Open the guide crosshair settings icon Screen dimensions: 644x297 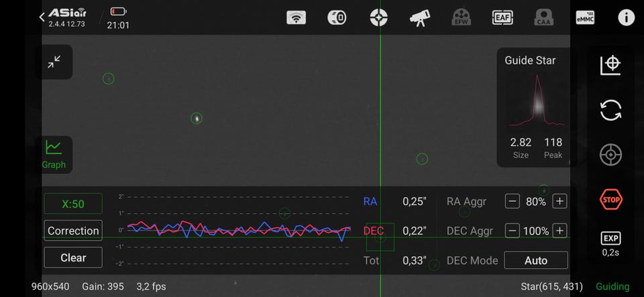378,17
